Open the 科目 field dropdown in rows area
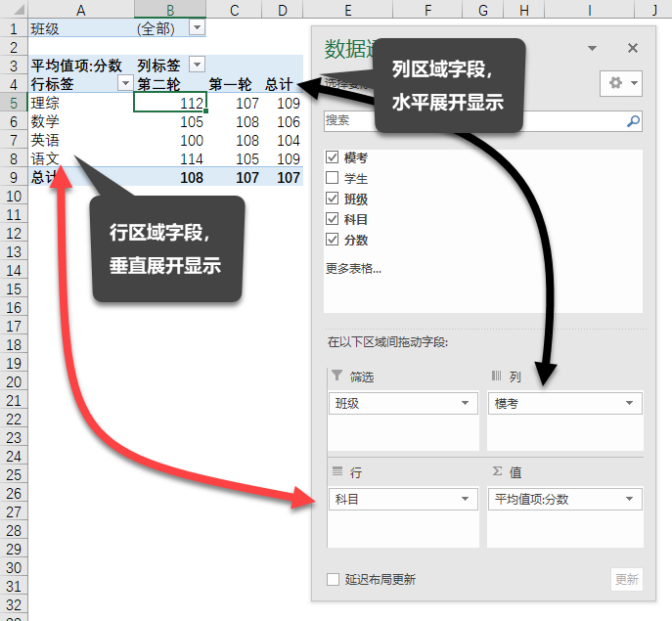The image size is (672, 621). coord(465,500)
